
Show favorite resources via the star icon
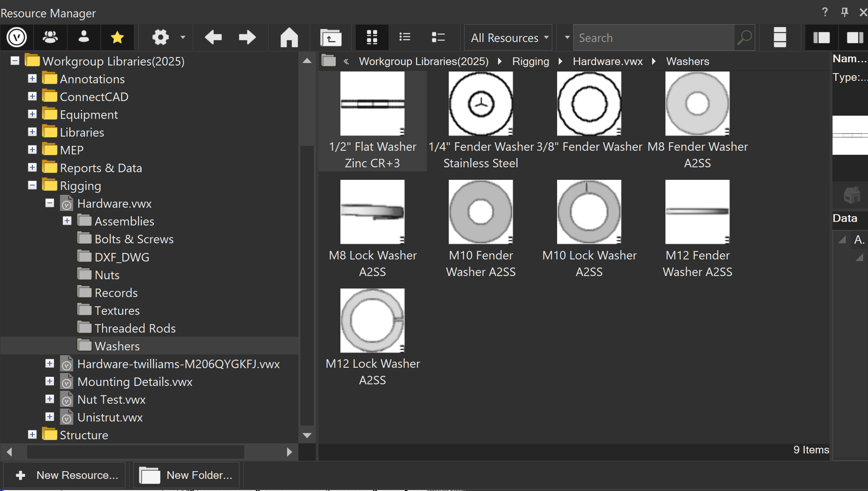[x=117, y=37]
